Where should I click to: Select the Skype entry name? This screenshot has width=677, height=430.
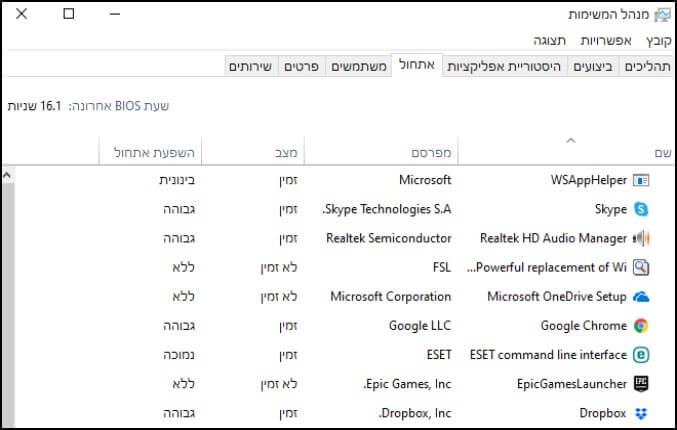pos(611,209)
